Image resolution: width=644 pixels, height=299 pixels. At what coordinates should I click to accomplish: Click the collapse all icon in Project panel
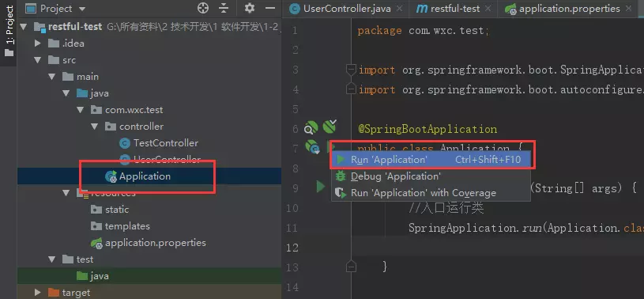coord(224,8)
